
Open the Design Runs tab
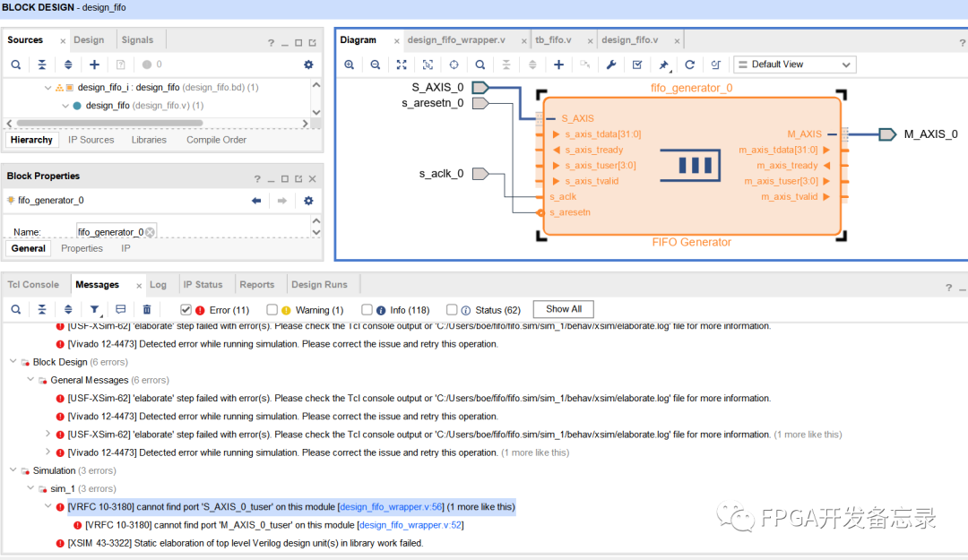pos(319,285)
